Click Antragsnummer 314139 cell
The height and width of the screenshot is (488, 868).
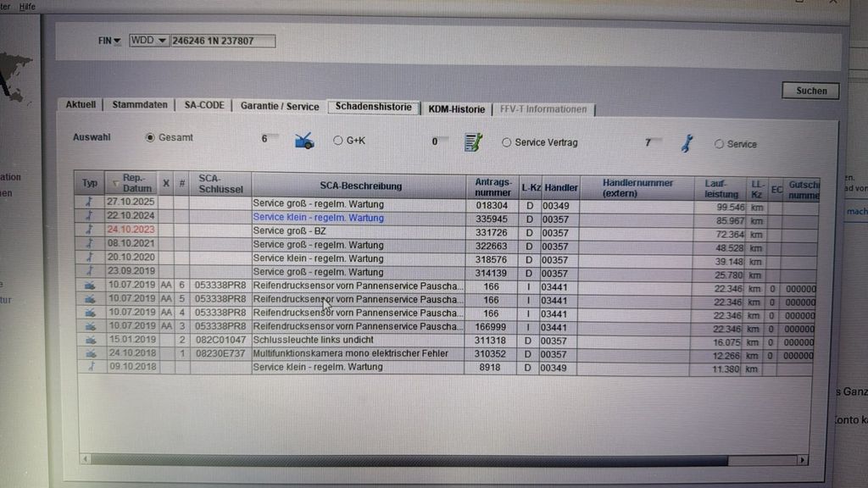(x=491, y=274)
